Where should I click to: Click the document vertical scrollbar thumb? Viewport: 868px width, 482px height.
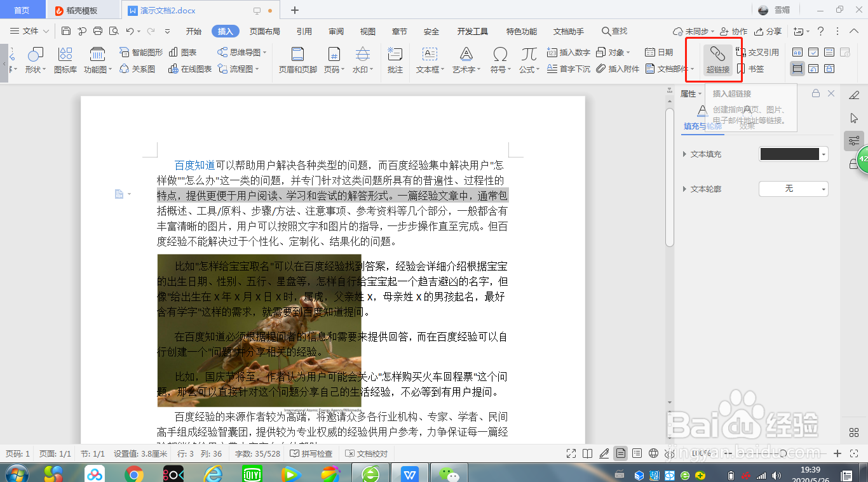(x=669, y=178)
